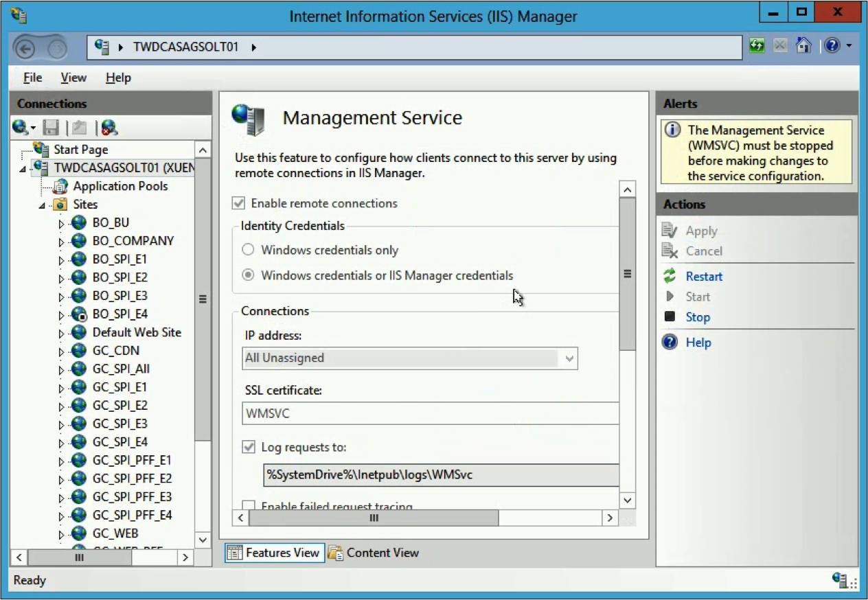
Task: Click the Save icon in the Connections toolbar
Action: click(x=51, y=127)
